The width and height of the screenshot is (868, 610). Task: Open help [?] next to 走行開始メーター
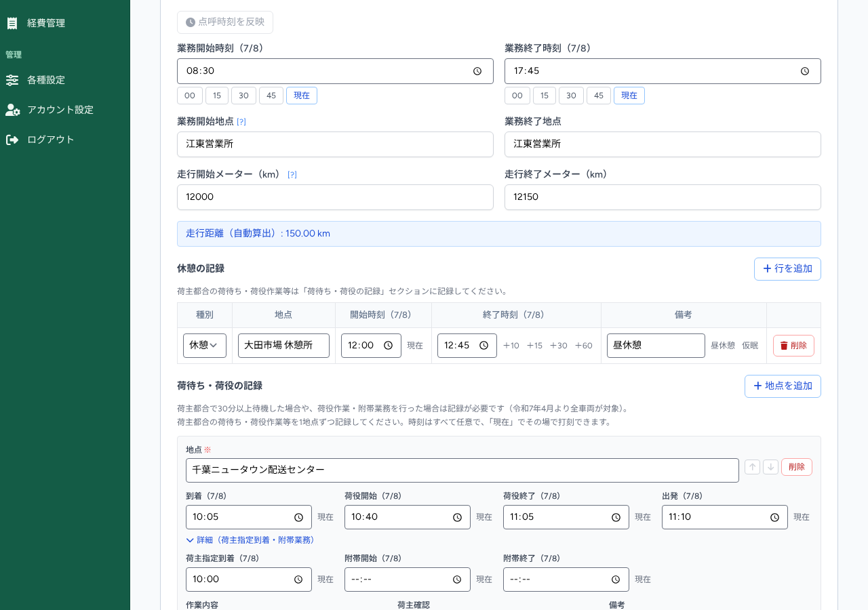(292, 175)
